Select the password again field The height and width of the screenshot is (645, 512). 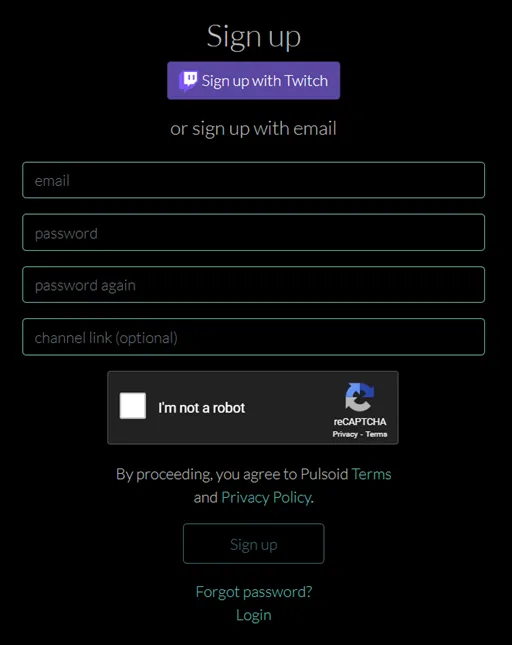pos(253,285)
